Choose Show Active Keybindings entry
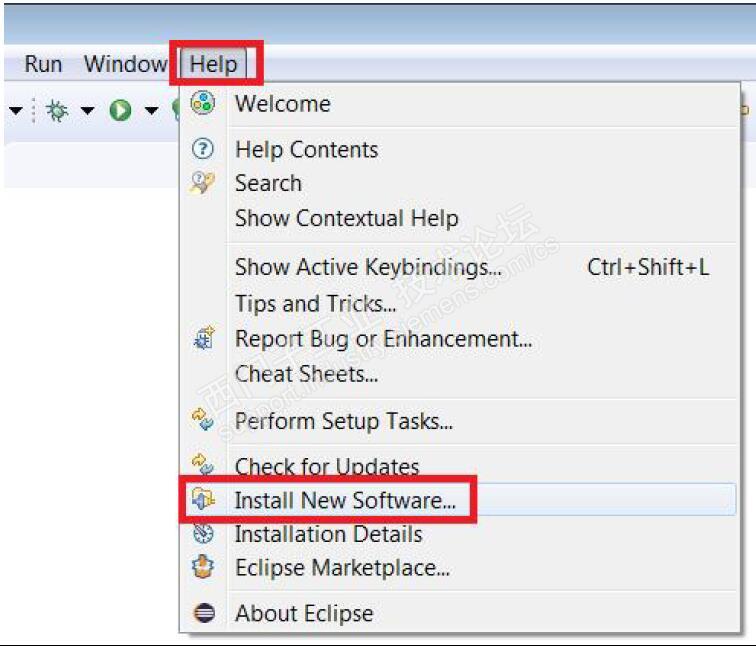 tap(367, 267)
